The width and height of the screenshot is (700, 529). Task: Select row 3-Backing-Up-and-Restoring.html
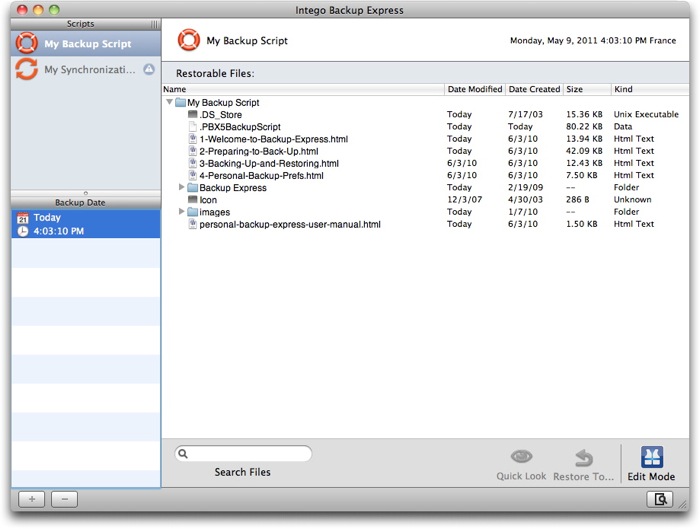click(425, 163)
